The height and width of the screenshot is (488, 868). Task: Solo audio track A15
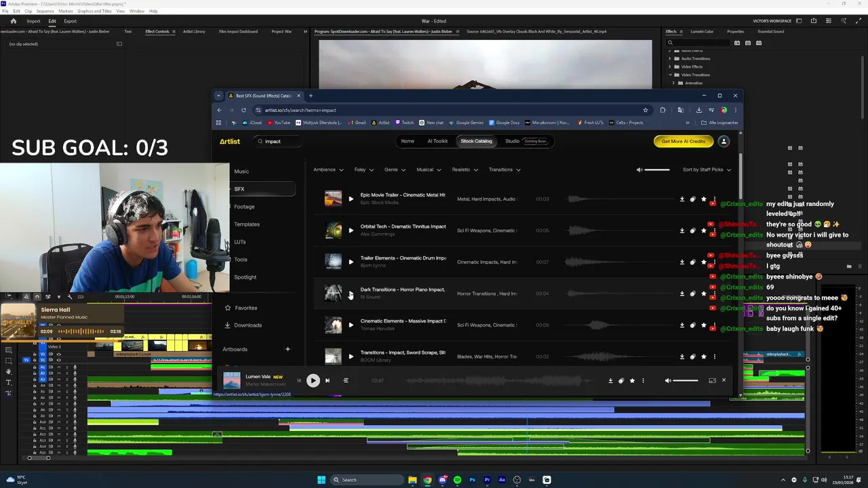tap(67, 453)
